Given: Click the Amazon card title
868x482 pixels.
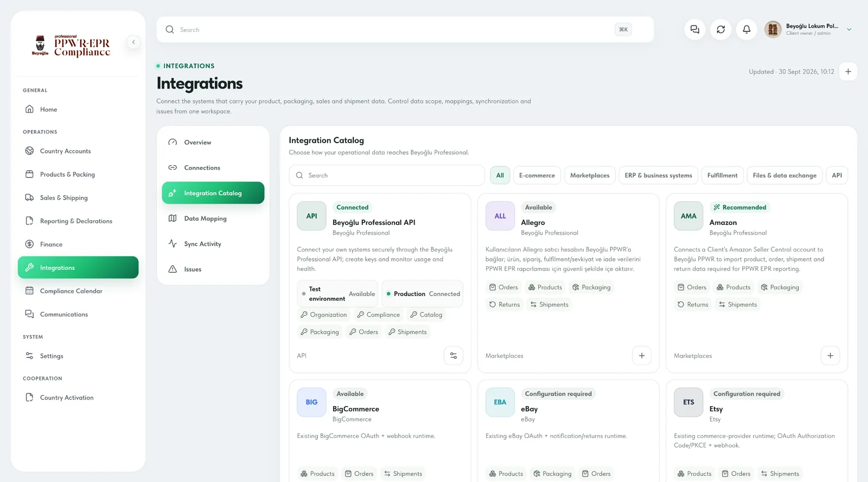Looking at the screenshot, I should (723, 223).
